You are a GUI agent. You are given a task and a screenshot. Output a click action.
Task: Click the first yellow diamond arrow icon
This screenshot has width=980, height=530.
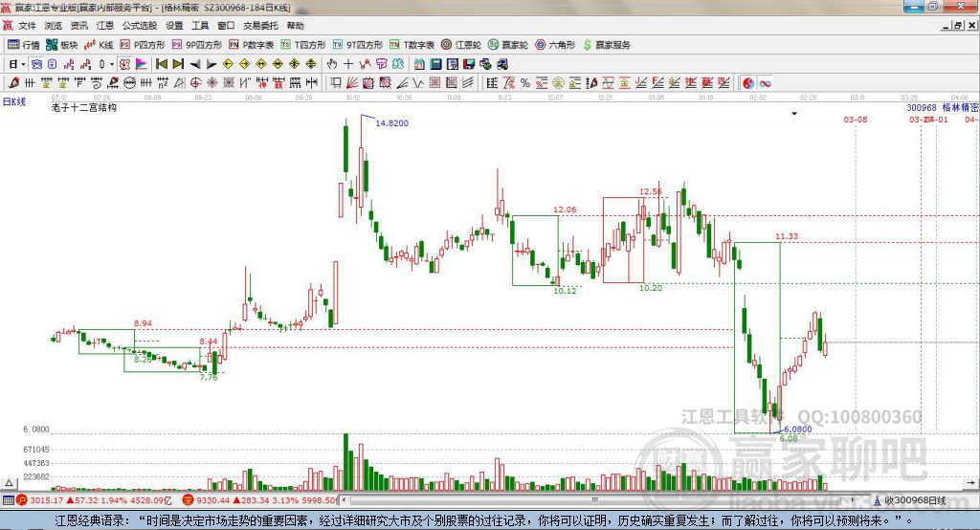click(x=228, y=64)
